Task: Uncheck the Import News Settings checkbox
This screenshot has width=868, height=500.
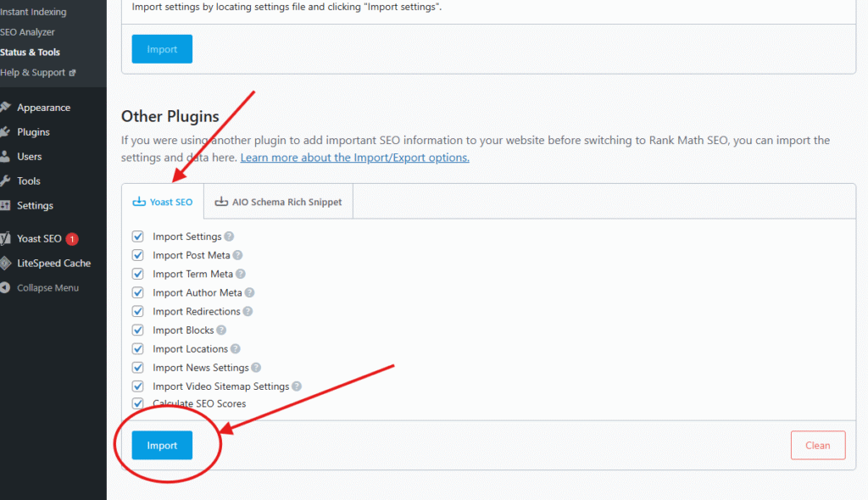Action: pos(138,368)
